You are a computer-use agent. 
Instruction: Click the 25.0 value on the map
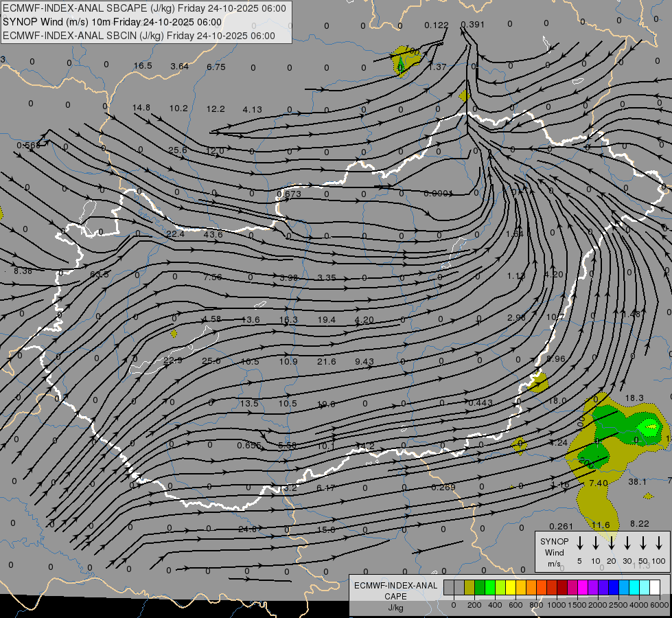pos(211,361)
